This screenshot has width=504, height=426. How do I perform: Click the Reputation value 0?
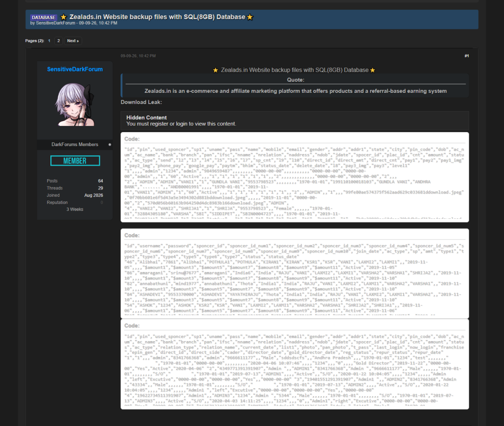tap(102, 203)
